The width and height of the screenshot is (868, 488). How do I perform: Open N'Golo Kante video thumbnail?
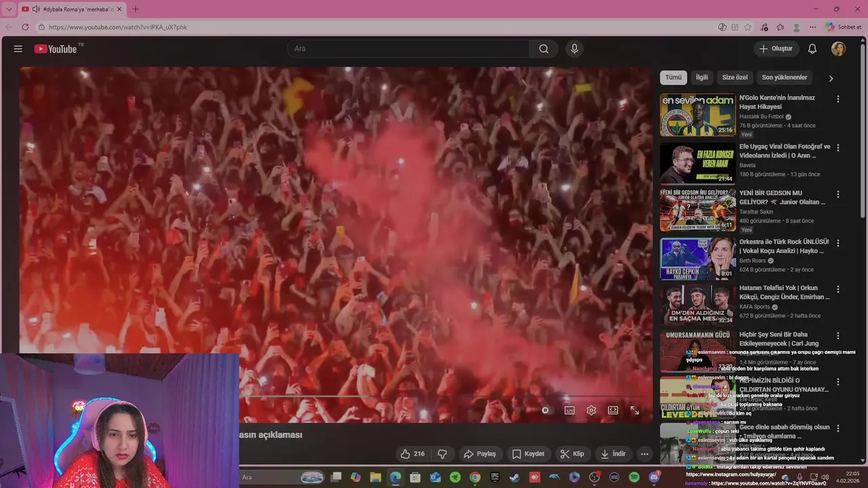pos(698,115)
